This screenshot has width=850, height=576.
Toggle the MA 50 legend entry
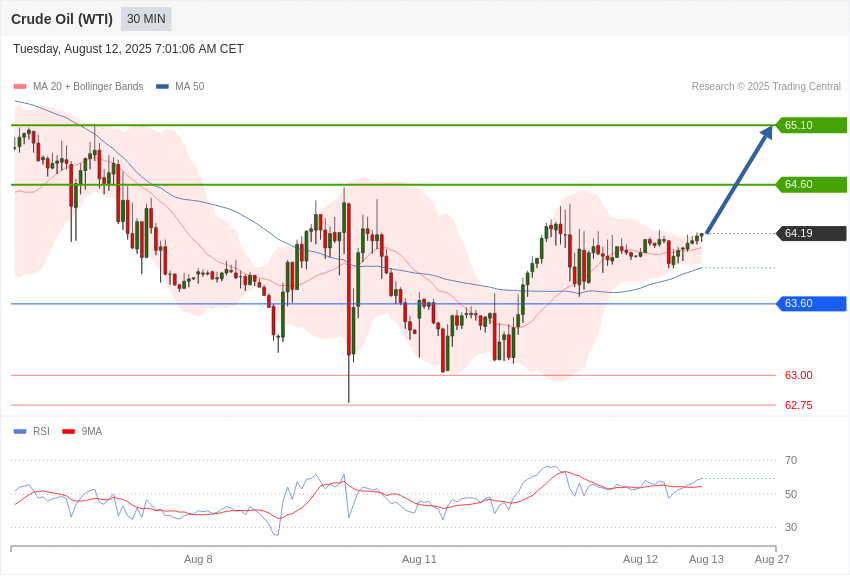(180, 86)
